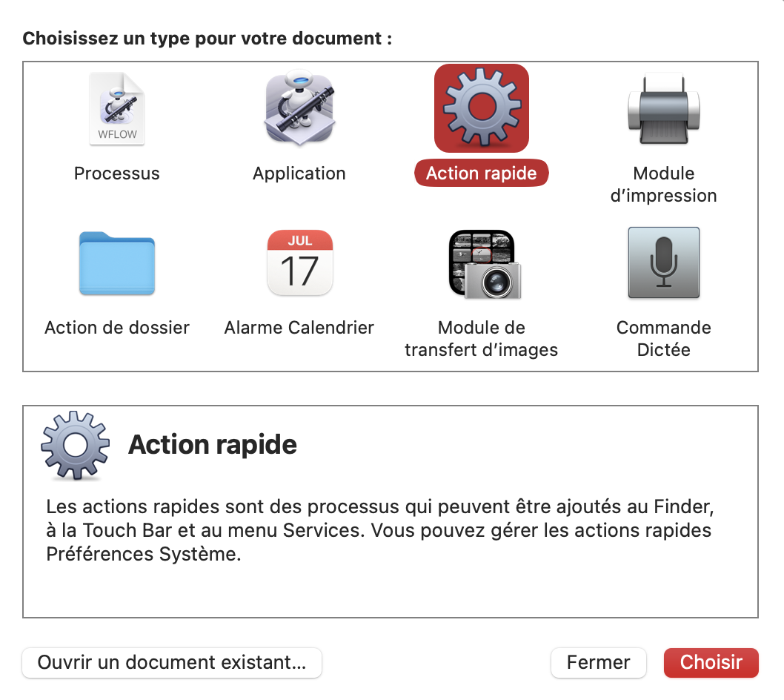This screenshot has width=784, height=700.
Task: Pick the Action de dossier folder icon
Action: click(x=117, y=264)
